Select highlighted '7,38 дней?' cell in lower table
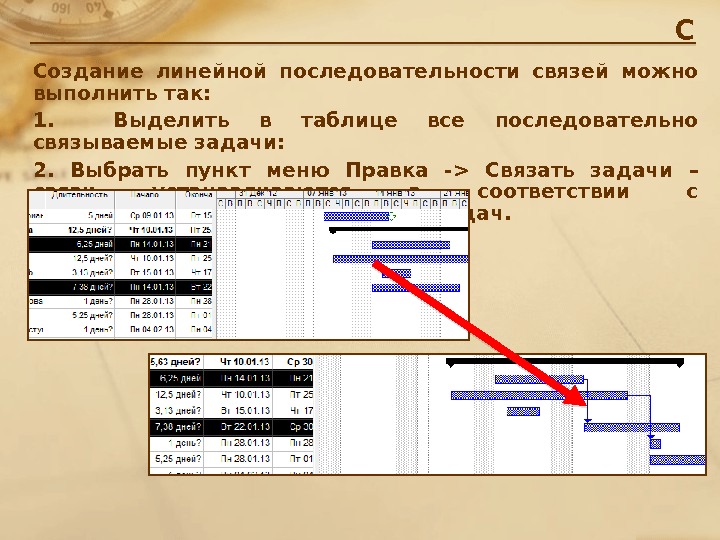The image size is (720, 540). tap(178, 427)
